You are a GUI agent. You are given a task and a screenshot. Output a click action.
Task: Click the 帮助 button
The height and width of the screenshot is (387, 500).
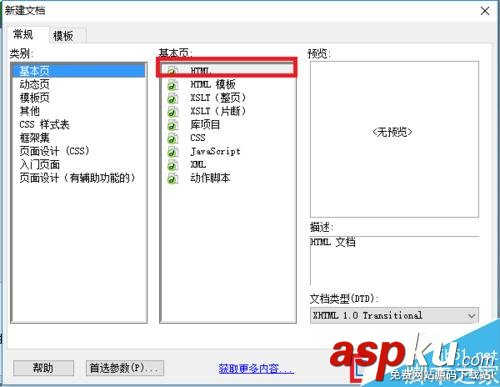point(43,368)
